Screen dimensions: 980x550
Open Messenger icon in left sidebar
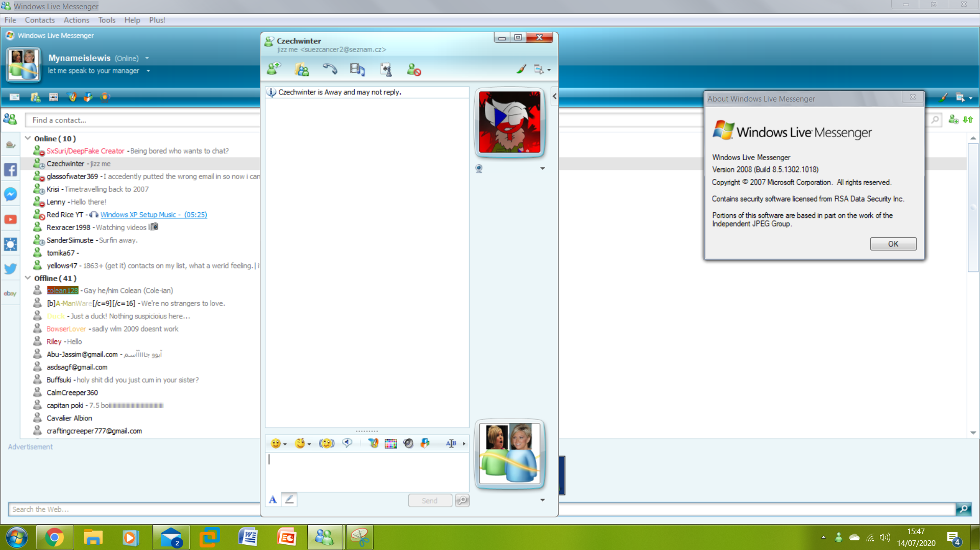point(10,194)
